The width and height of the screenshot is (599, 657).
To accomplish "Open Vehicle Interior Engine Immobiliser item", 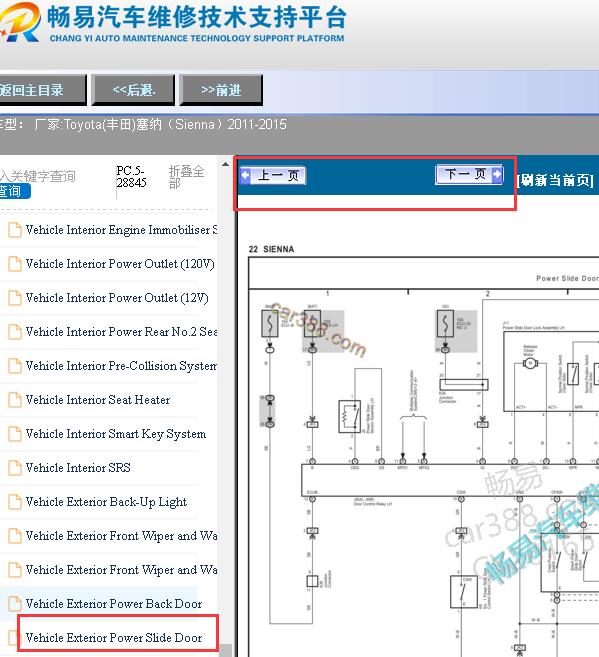I will (121, 230).
